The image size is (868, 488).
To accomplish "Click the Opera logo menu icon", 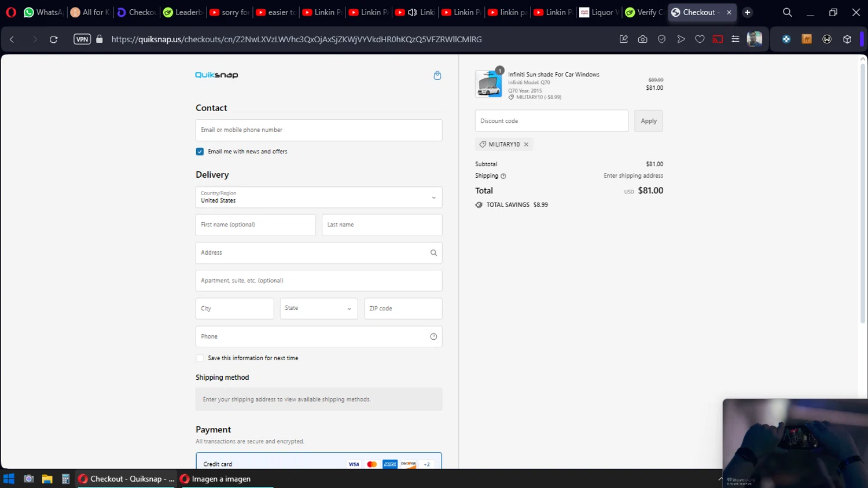I will (11, 12).
